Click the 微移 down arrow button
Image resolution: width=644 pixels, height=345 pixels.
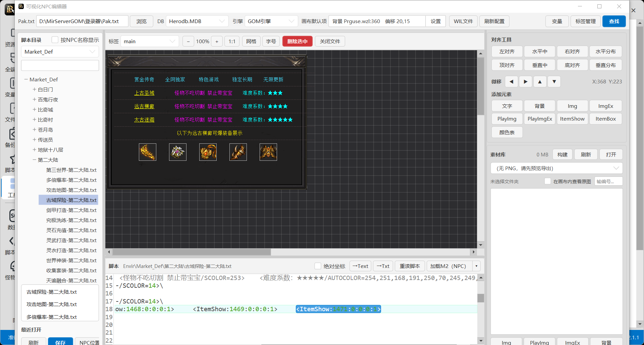point(554,82)
